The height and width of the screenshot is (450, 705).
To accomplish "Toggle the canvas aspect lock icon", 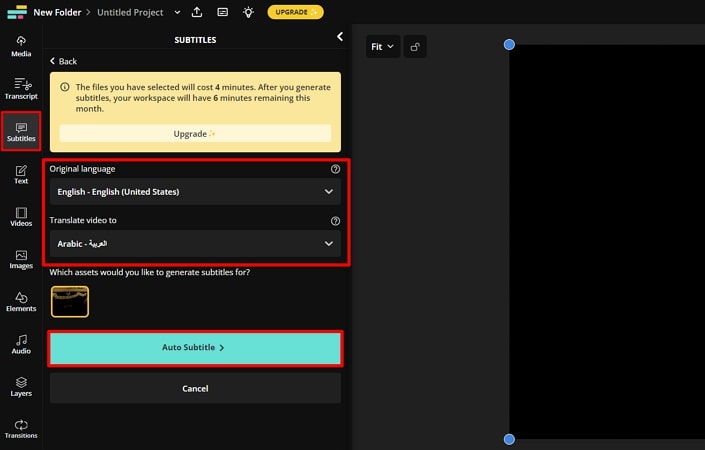I will [x=416, y=46].
